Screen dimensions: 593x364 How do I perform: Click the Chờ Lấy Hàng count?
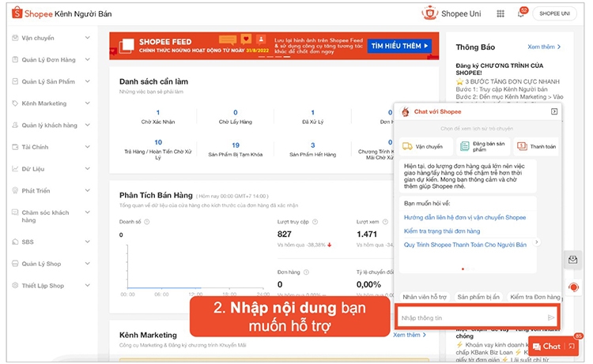click(x=236, y=113)
